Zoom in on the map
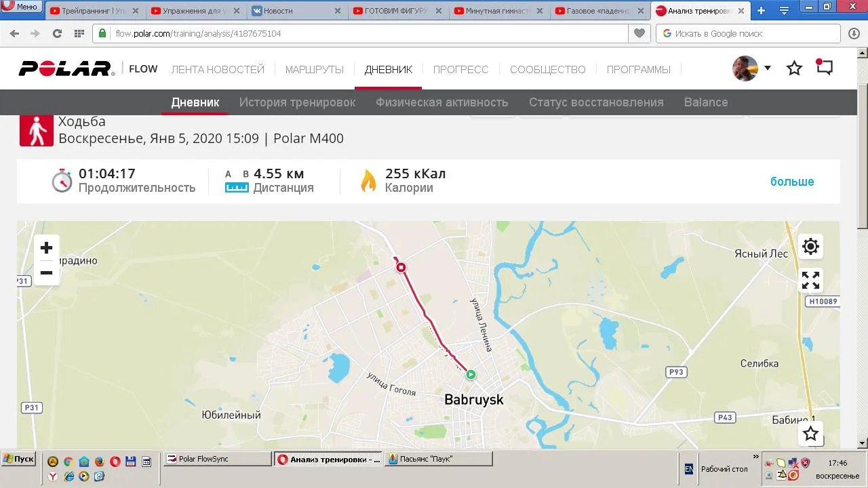The width and height of the screenshot is (868, 488). pyautogui.click(x=46, y=247)
